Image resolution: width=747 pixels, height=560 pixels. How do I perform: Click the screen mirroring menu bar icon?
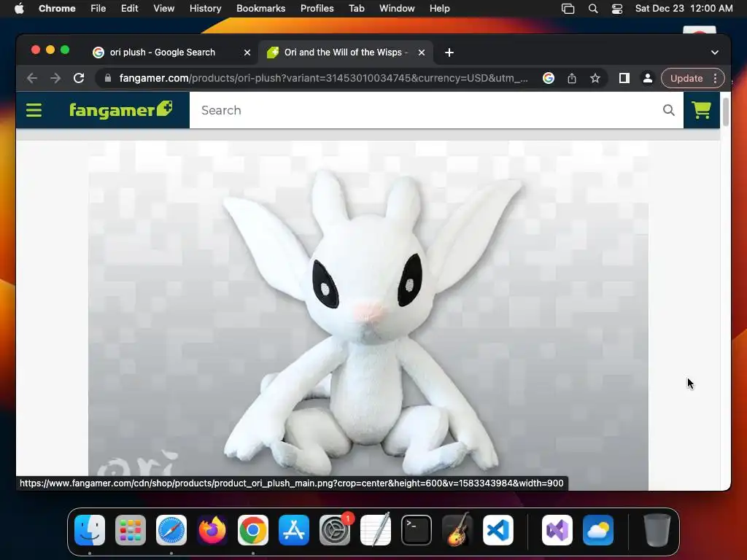point(568,9)
